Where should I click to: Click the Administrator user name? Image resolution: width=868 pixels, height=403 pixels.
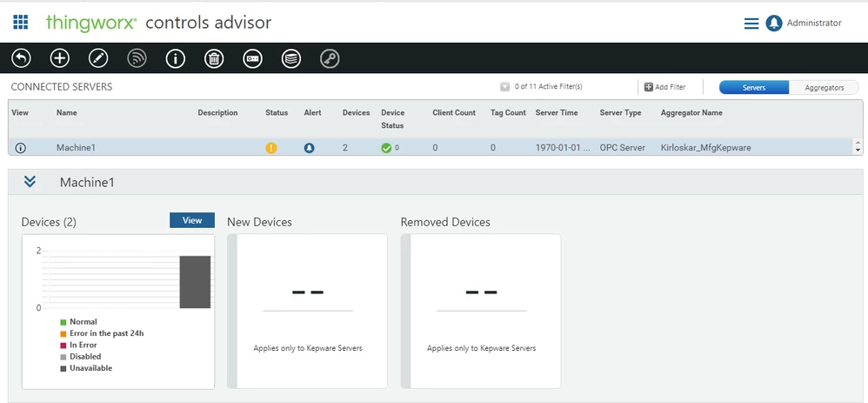tap(814, 24)
